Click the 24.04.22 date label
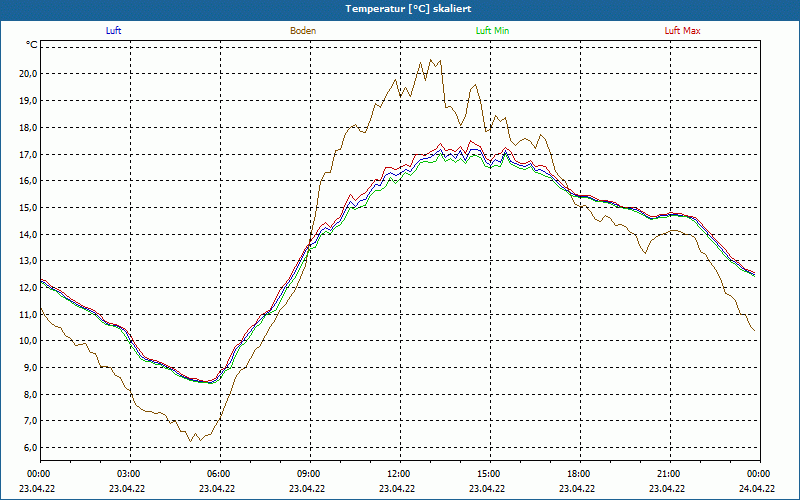 pos(757,488)
